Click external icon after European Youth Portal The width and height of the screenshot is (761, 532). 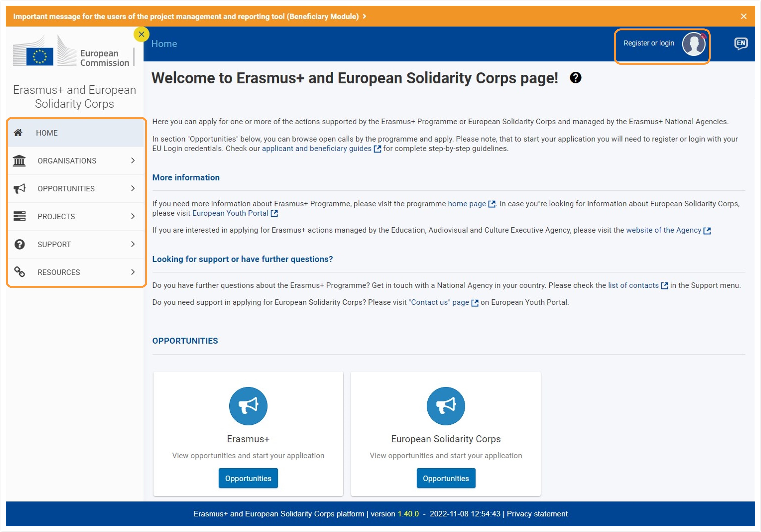(274, 214)
